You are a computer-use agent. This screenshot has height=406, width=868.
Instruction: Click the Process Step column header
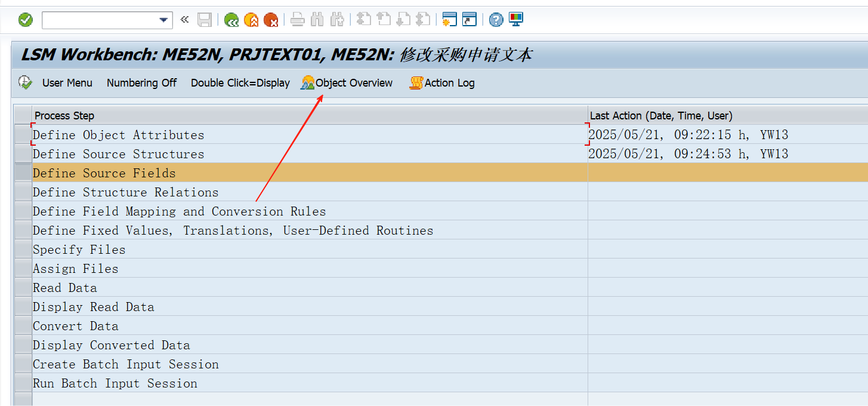310,115
